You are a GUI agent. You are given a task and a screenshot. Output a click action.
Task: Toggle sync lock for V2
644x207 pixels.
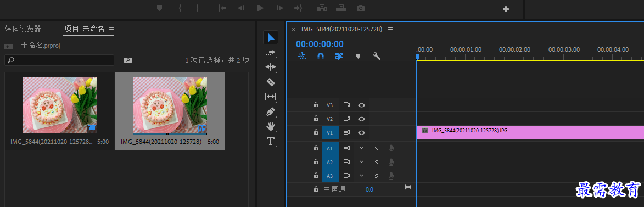(x=346, y=119)
